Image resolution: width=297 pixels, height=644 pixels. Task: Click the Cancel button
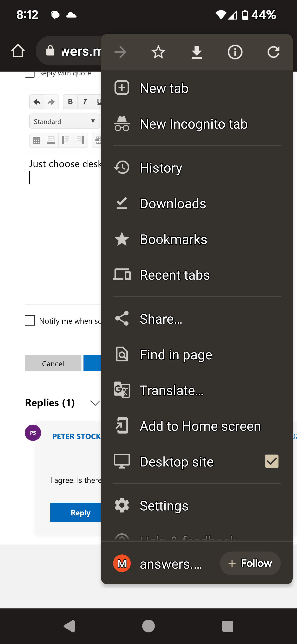(53, 363)
